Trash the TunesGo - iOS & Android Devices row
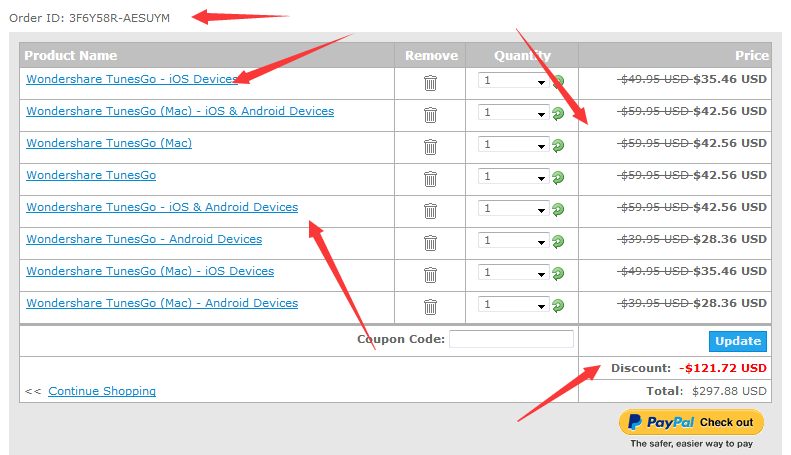 (x=430, y=211)
